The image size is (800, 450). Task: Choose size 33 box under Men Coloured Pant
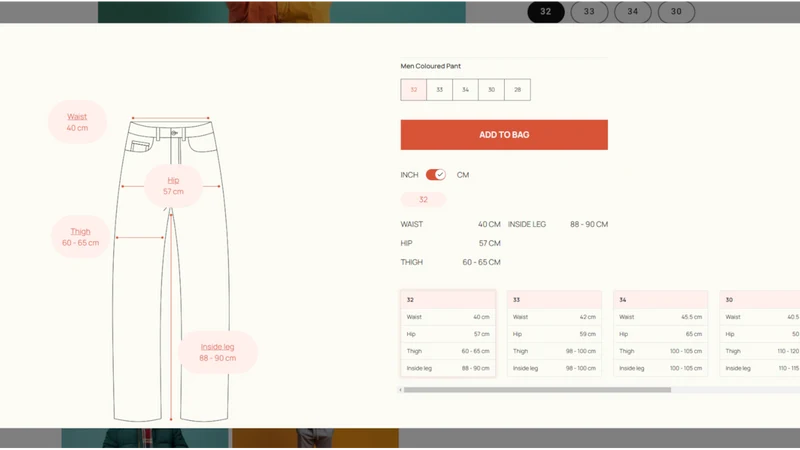click(440, 90)
